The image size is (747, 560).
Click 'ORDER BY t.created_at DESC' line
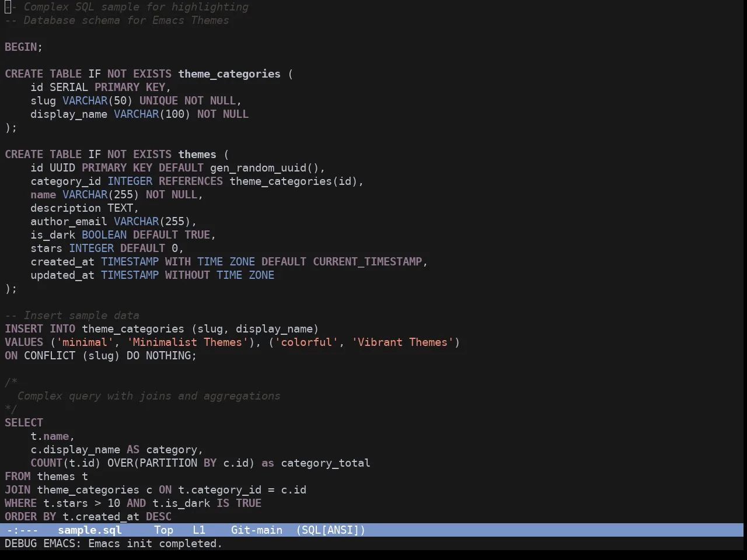(88, 517)
